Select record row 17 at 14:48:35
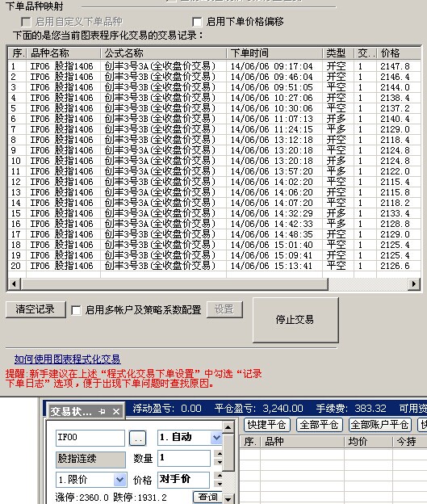427x504 pixels. pyautogui.click(x=214, y=234)
